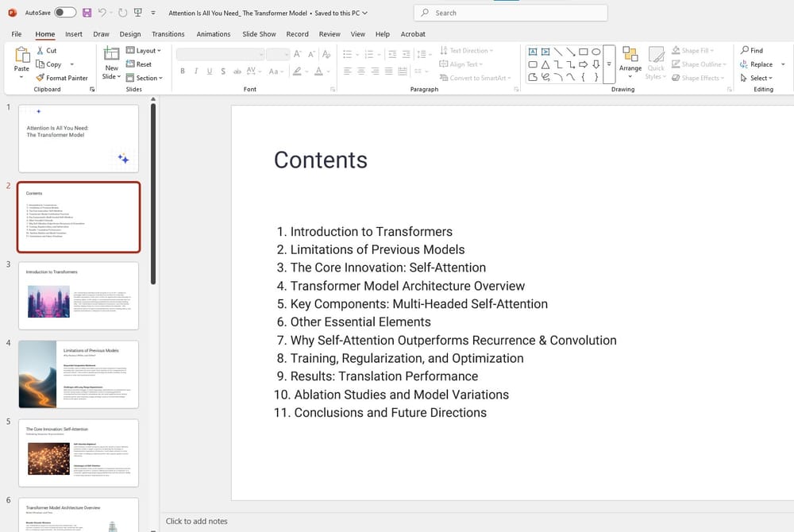
Task: Open Find in the Editing group
Action: (x=752, y=49)
